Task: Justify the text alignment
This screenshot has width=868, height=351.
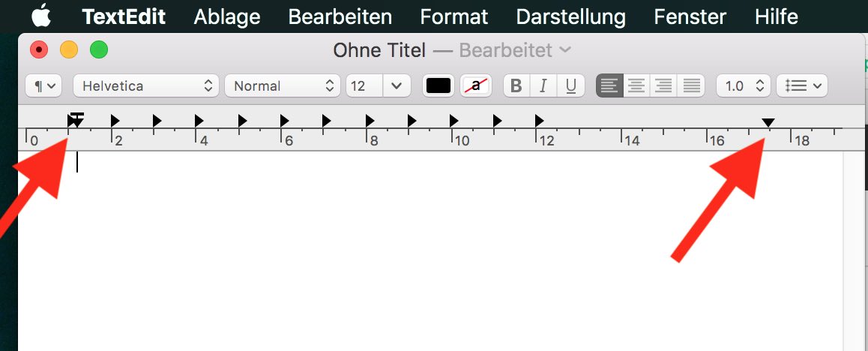Action: pyautogui.click(x=690, y=86)
